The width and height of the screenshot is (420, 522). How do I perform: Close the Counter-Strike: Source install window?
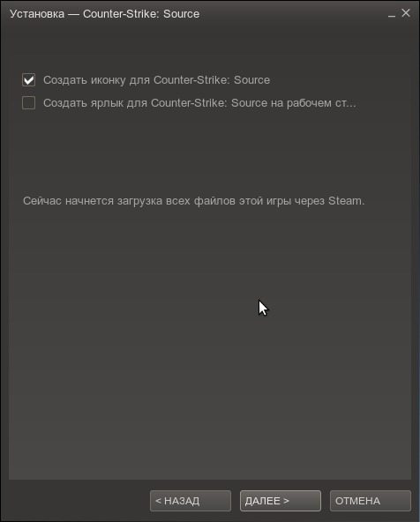tap(406, 13)
